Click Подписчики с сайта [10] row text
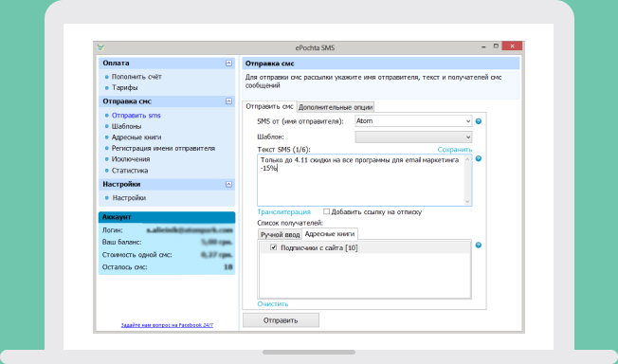 point(318,247)
